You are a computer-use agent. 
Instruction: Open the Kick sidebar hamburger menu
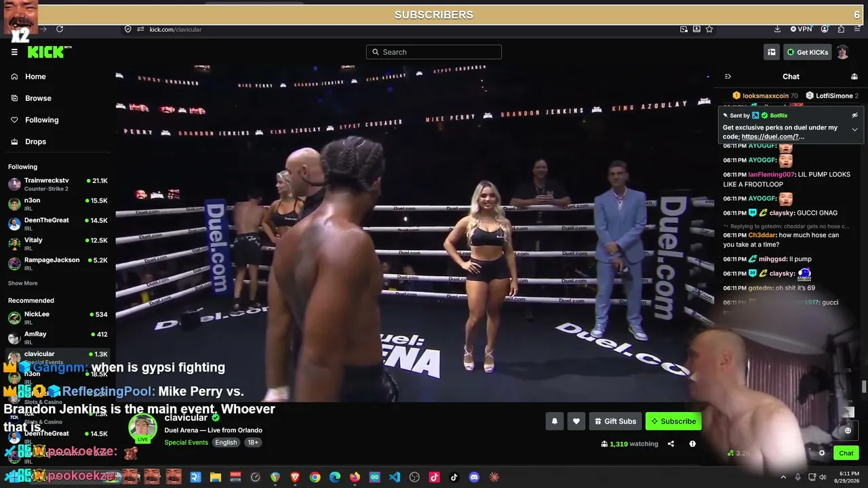click(x=14, y=52)
